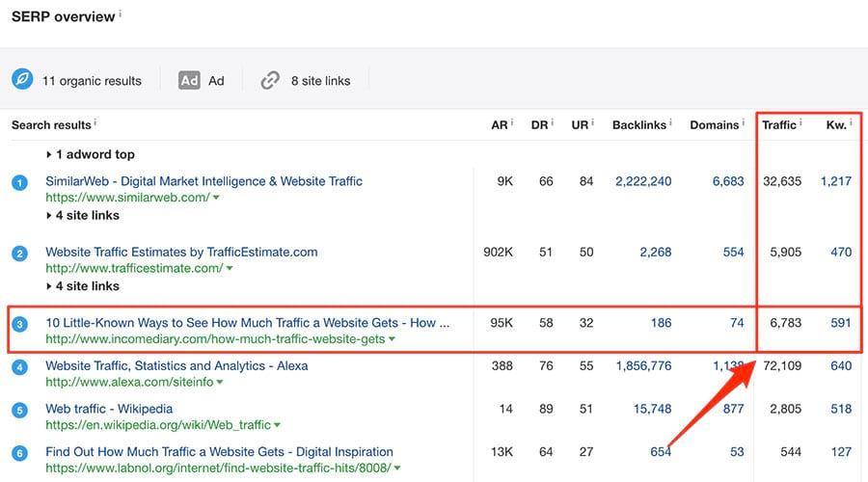Open backlinks count 2,268 for TrafficEstimate
The image size is (868, 482).
656,252
